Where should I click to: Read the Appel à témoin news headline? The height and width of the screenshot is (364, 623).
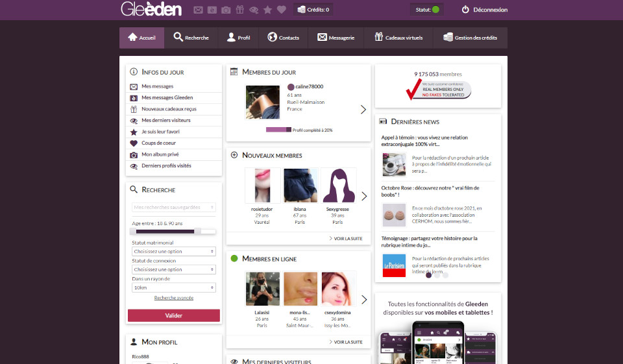(424, 141)
